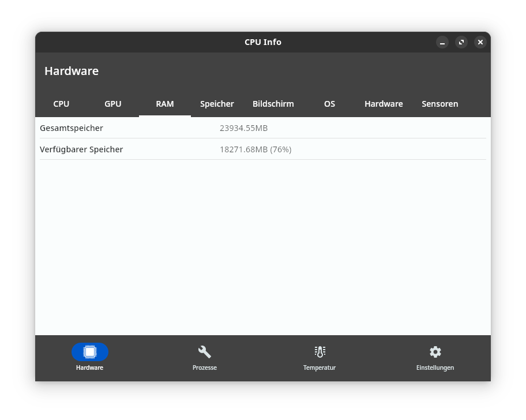The height and width of the screenshot is (420, 526).
Task: Click the Gesamtspeicher row label
Action: [x=72, y=128]
